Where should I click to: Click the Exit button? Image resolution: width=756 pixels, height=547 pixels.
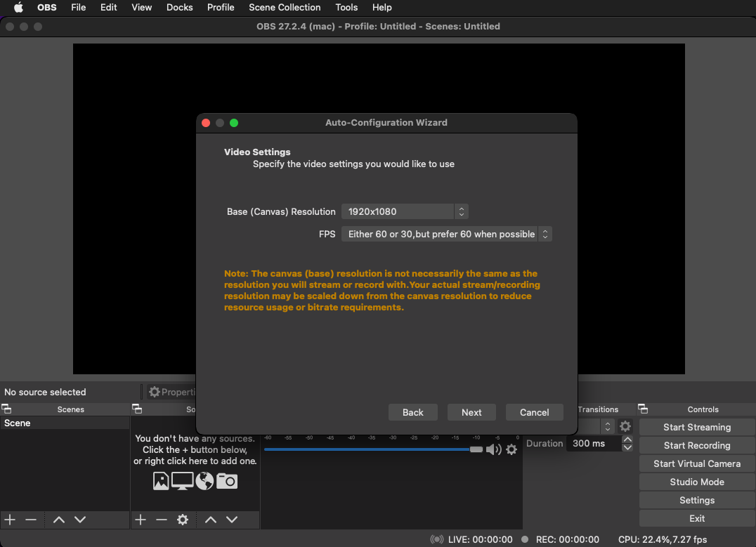tap(697, 519)
